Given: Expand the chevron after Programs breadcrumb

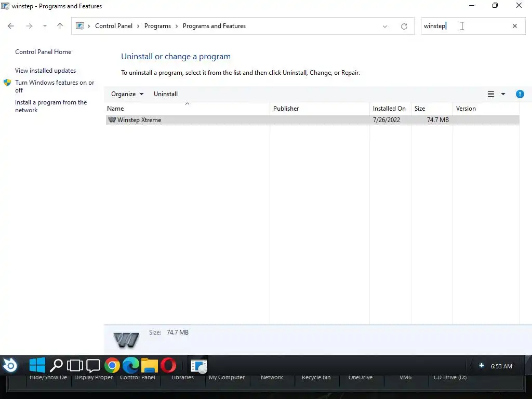Looking at the screenshot, I should [x=177, y=26].
